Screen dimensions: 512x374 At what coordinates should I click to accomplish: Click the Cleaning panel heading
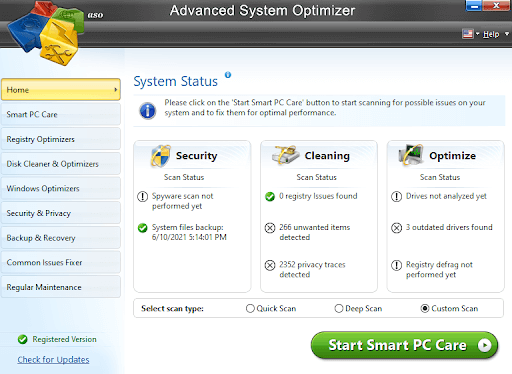(327, 156)
